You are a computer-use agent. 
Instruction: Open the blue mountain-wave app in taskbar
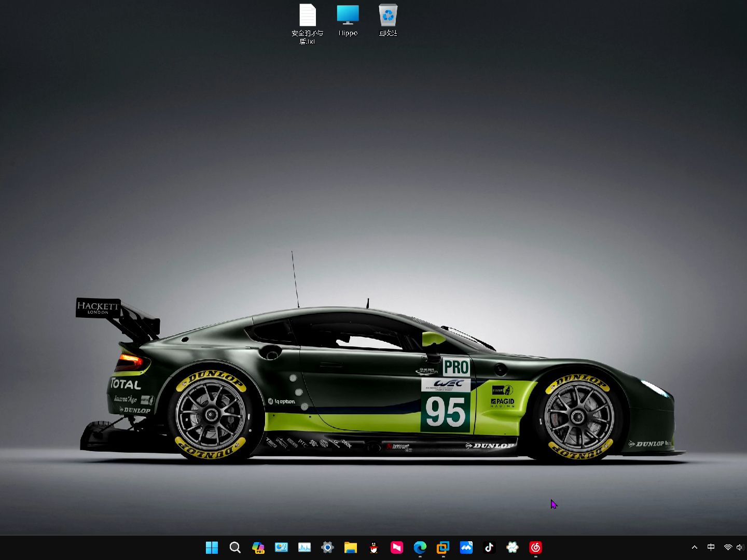coord(466,548)
